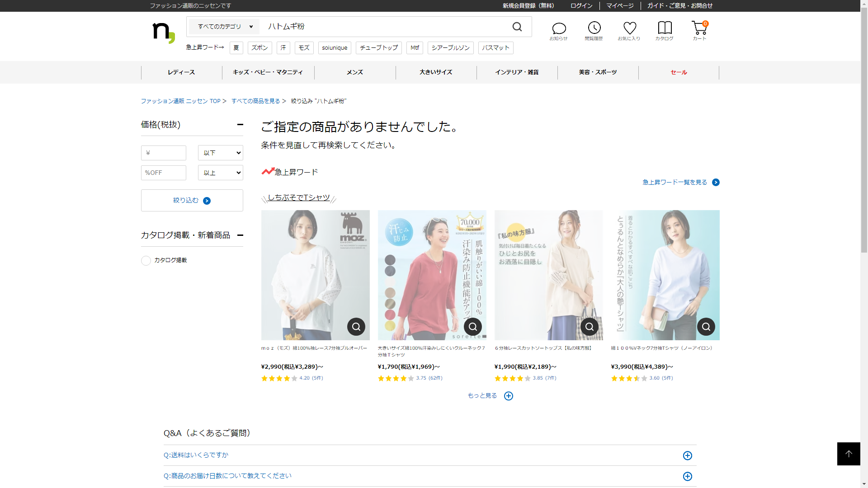
Task: Click scroll-to-top arrow button
Action: pyautogui.click(x=849, y=454)
